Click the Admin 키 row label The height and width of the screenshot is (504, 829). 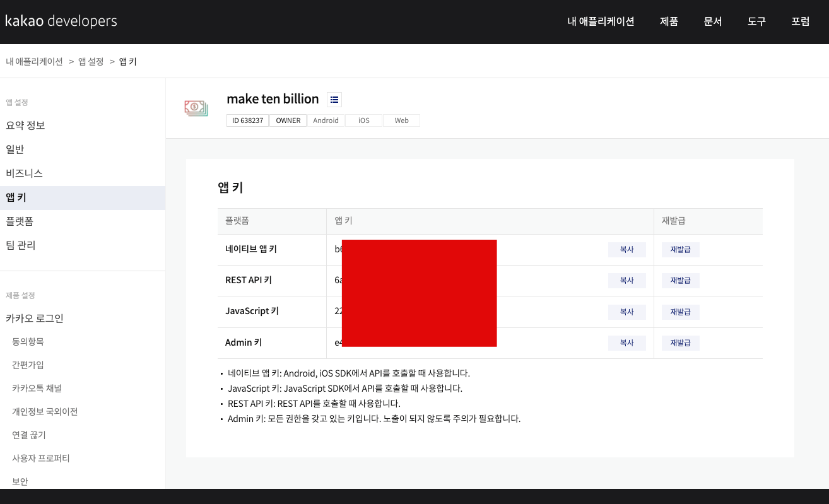click(x=244, y=343)
